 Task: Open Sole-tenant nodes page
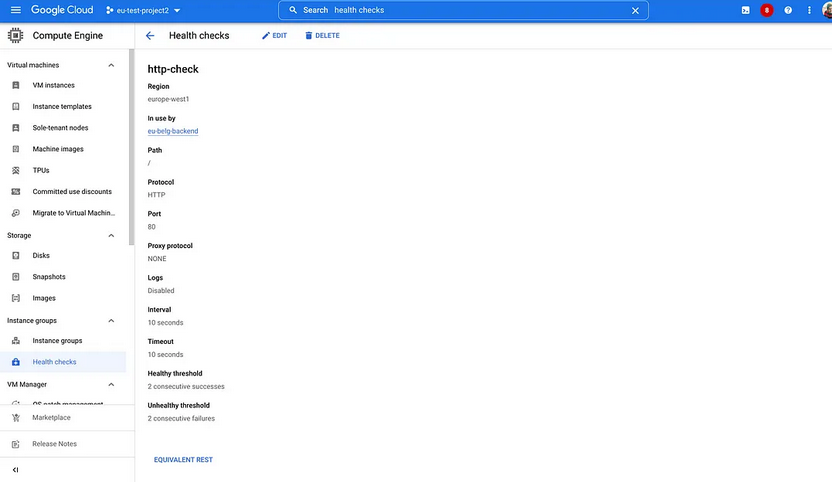(x=60, y=127)
